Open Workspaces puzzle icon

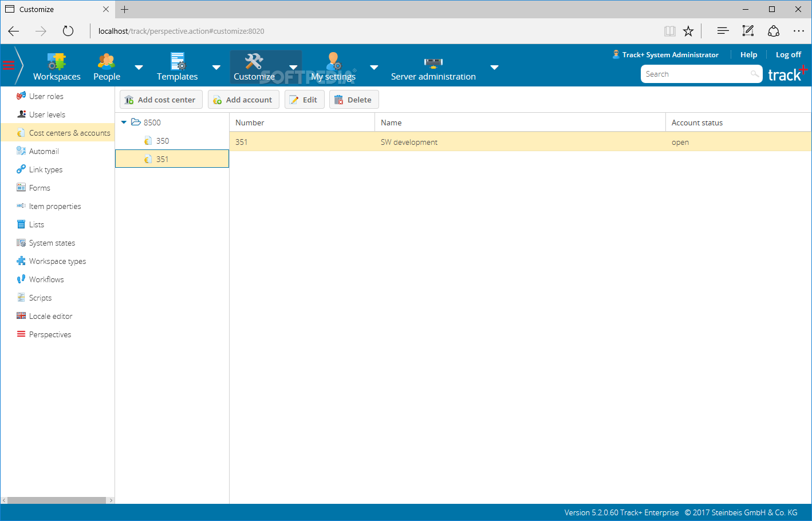[56, 61]
